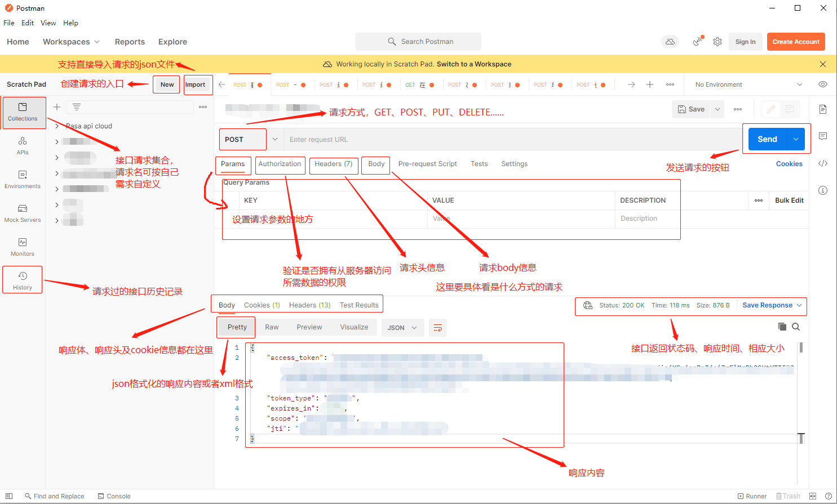837x504 pixels.
Task: Switch to the Headers (7) request tab
Action: pos(333,164)
